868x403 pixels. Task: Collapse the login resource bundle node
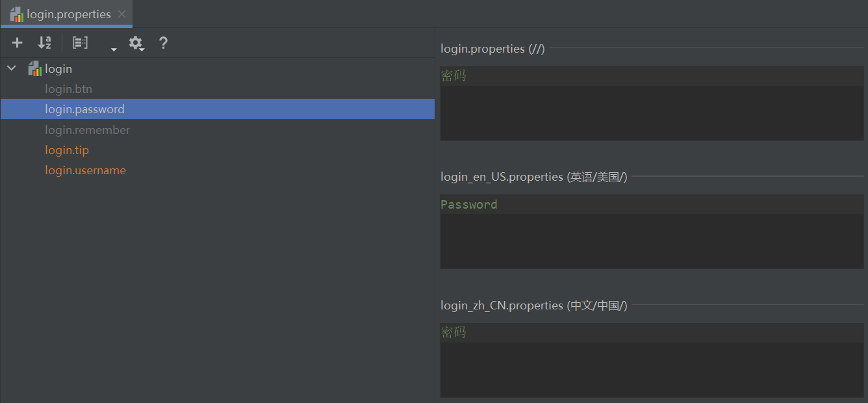[12, 68]
